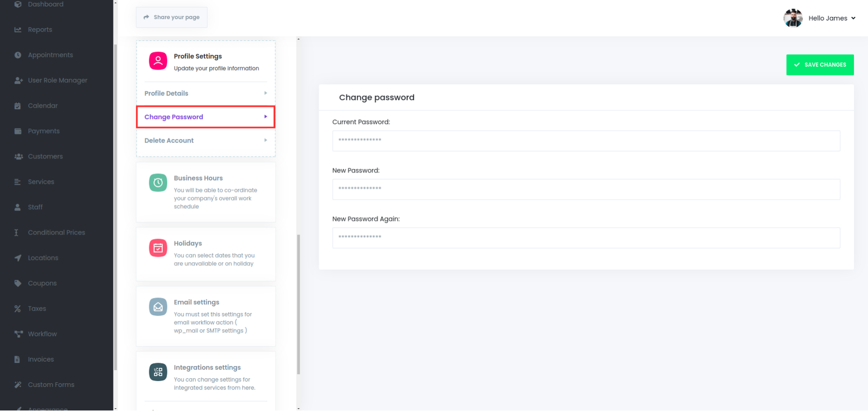Click the Integrations settings icon
The image size is (868, 411).
(158, 372)
